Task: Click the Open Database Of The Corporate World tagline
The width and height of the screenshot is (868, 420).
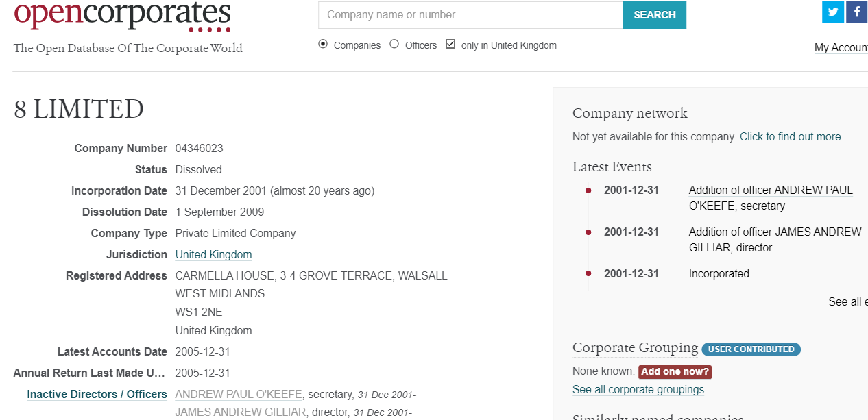Action: (128, 48)
